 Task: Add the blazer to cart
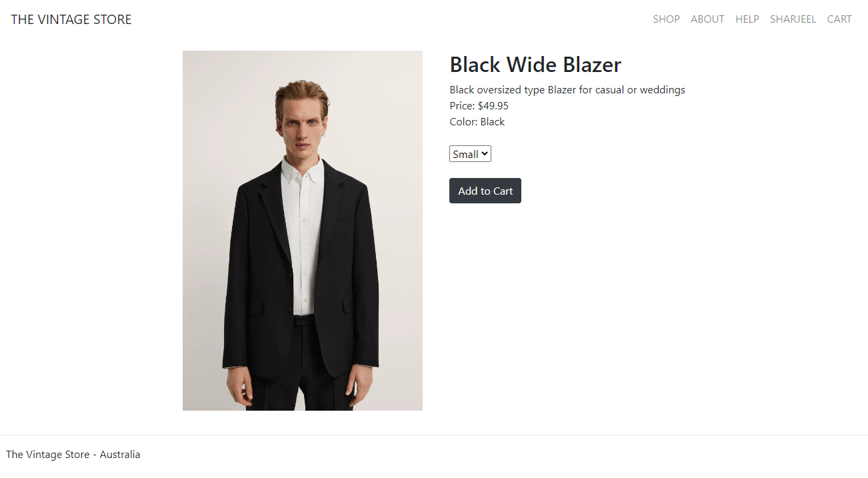[x=485, y=191]
